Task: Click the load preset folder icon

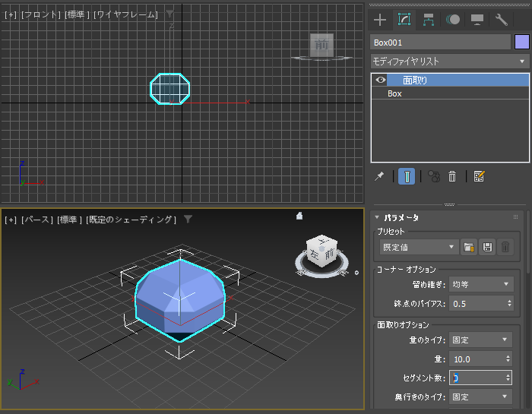Action: (469, 247)
